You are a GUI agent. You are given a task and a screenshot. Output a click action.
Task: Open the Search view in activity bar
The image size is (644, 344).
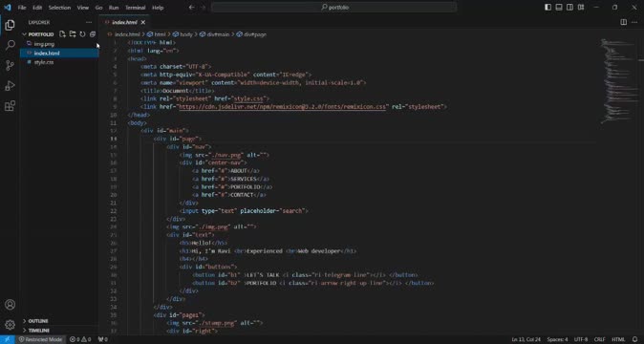coord(10,45)
